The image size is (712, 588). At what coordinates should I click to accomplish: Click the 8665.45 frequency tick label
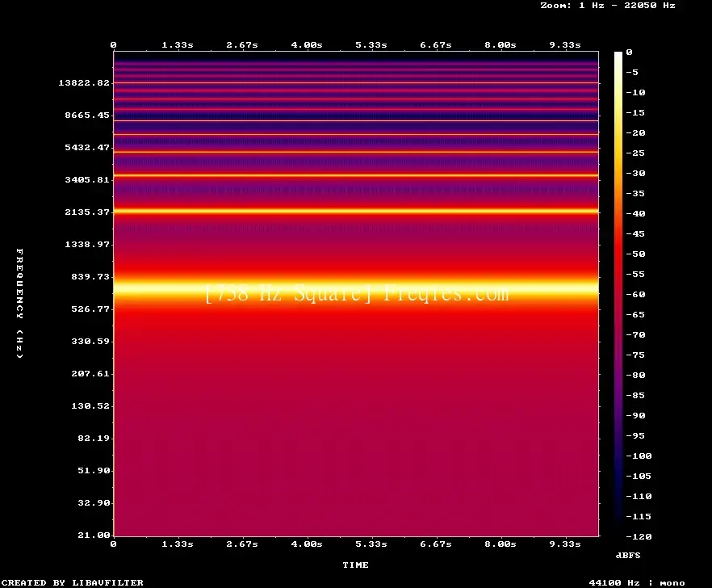(x=87, y=115)
